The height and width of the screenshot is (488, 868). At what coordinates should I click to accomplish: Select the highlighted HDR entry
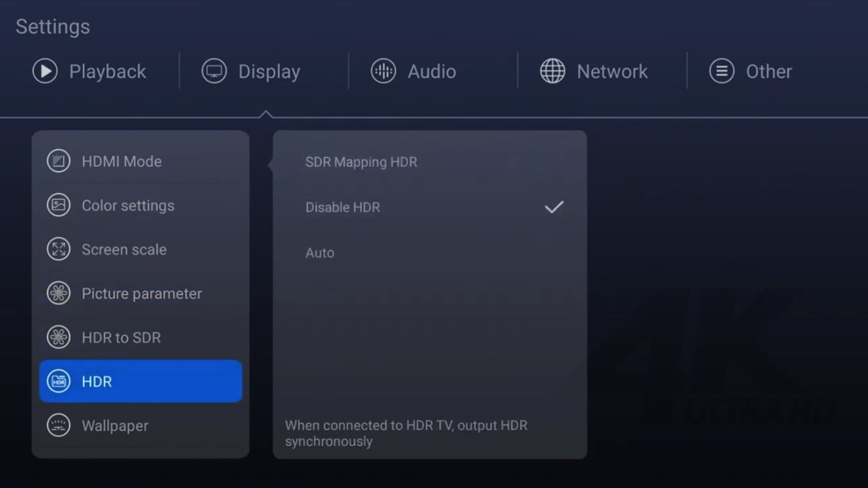(x=140, y=382)
